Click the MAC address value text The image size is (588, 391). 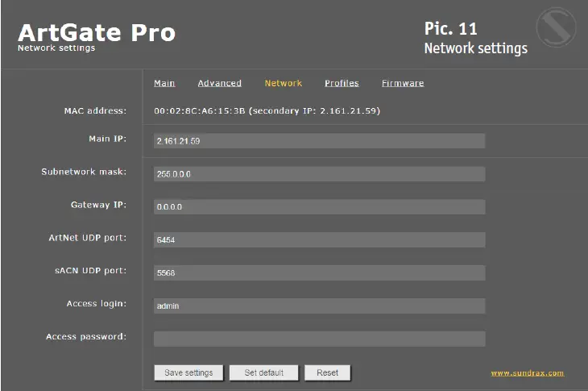pyautogui.click(x=267, y=110)
